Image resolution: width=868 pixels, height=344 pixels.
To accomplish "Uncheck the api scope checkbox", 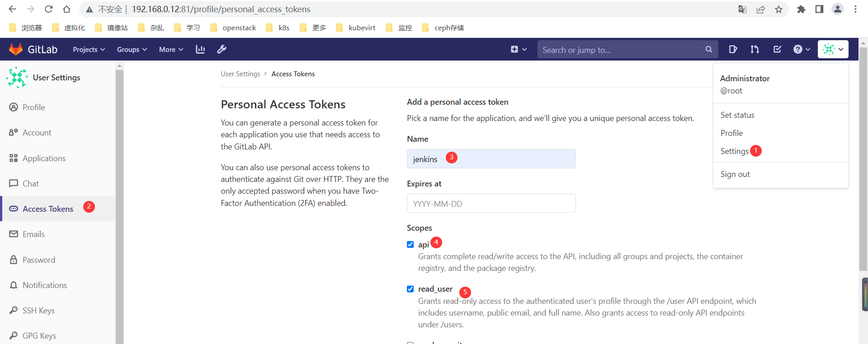I will [x=410, y=245].
